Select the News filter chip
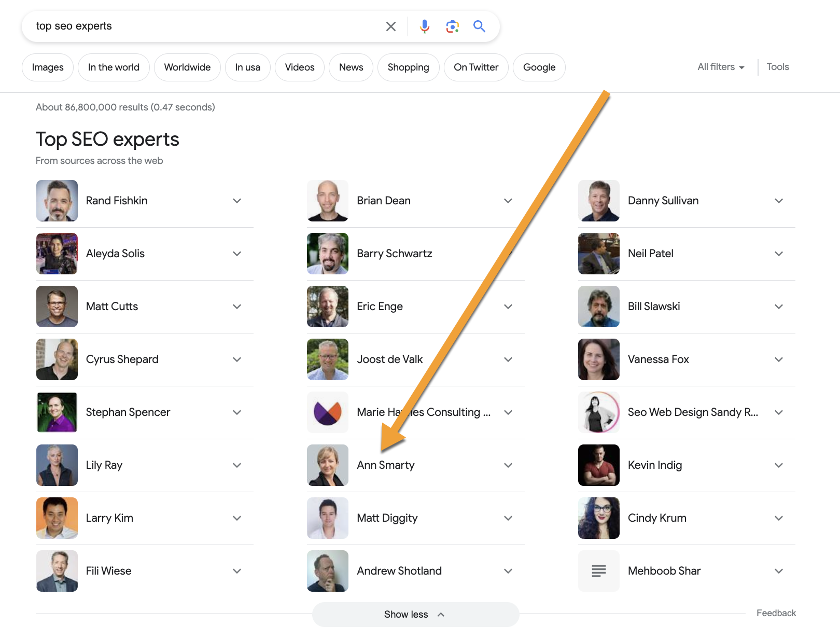840x641 pixels. click(351, 67)
